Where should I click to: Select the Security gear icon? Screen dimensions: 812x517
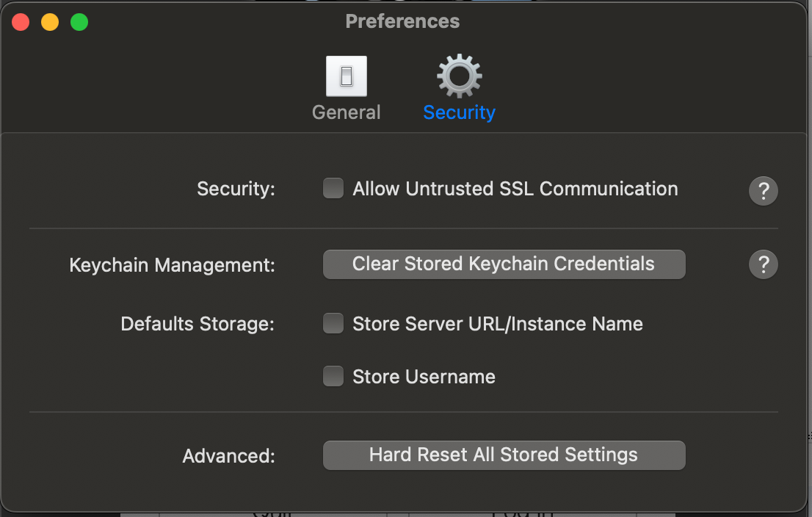coord(460,76)
